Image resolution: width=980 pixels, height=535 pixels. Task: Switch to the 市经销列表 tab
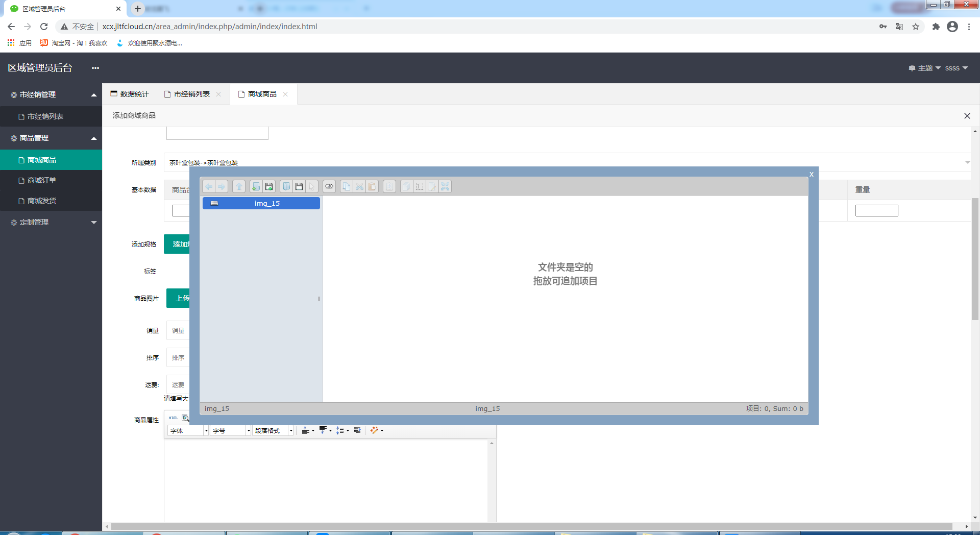(191, 94)
